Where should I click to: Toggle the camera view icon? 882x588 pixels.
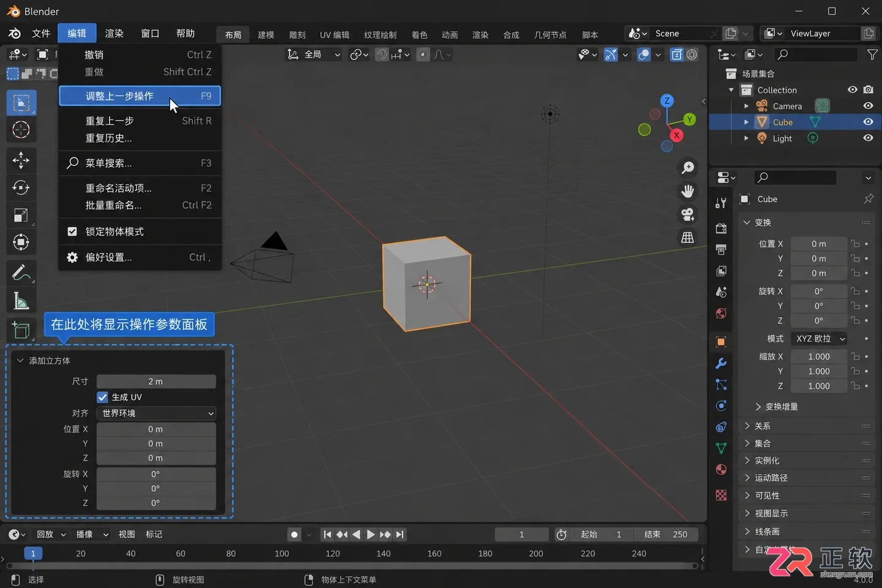tap(688, 214)
